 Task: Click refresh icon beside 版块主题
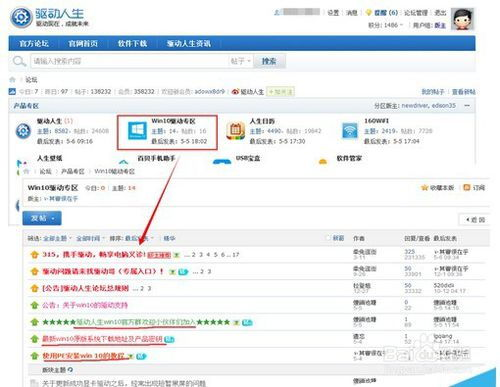click(70, 370)
